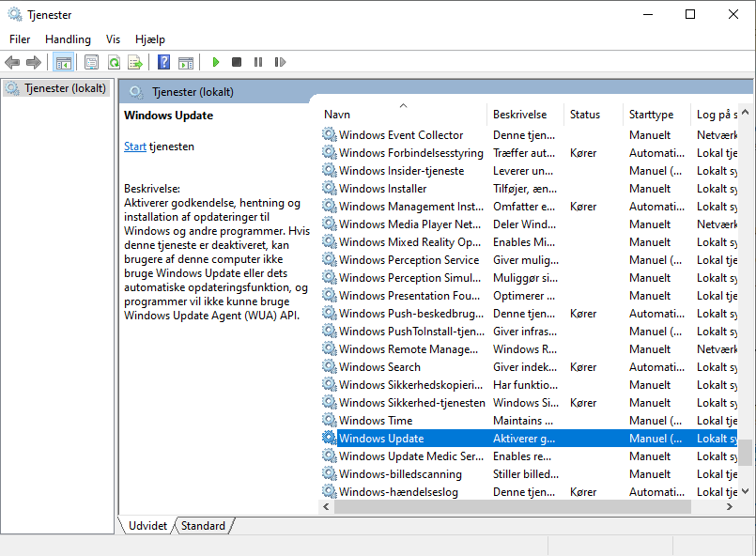The height and width of the screenshot is (556, 756).
Task: Sort by the Starttype column header
Action: tap(656, 115)
